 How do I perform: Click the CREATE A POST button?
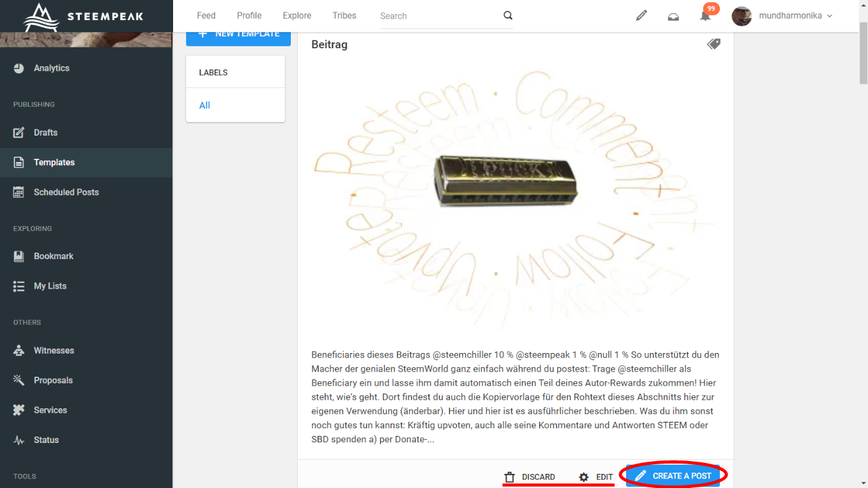coord(673,476)
